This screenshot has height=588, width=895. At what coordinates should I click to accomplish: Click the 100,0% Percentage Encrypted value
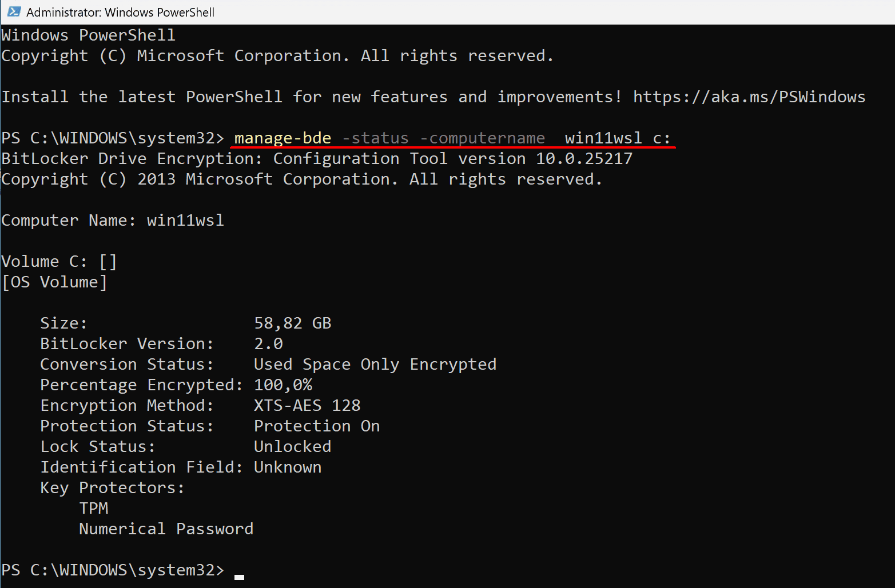point(283,384)
